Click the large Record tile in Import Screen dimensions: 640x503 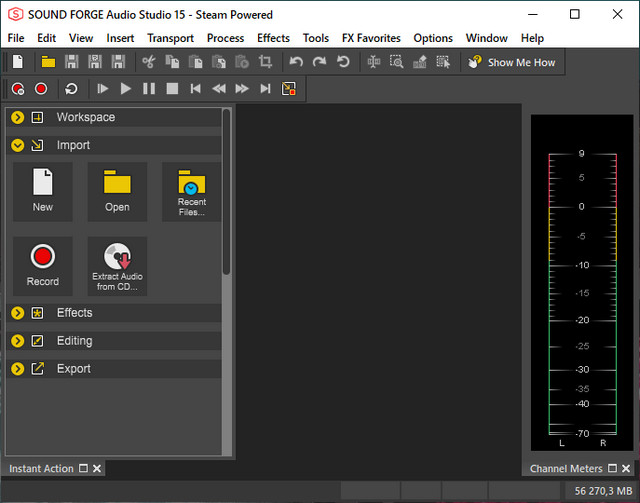point(43,267)
